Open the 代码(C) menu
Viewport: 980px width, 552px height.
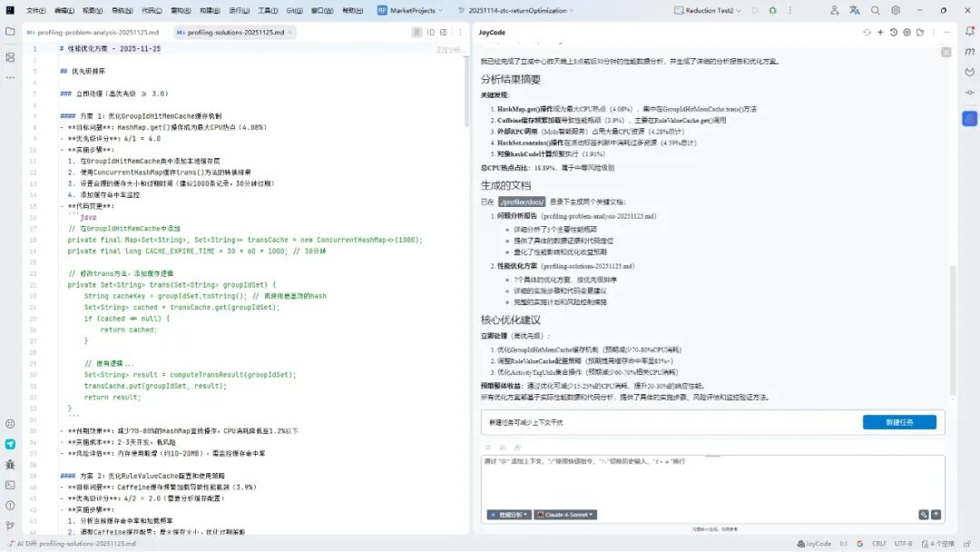pos(152,11)
